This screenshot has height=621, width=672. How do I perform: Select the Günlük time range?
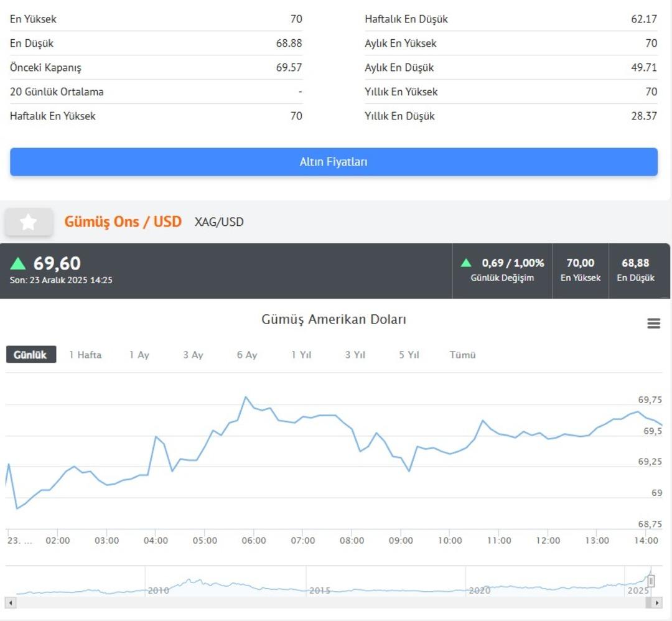click(30, 355)
